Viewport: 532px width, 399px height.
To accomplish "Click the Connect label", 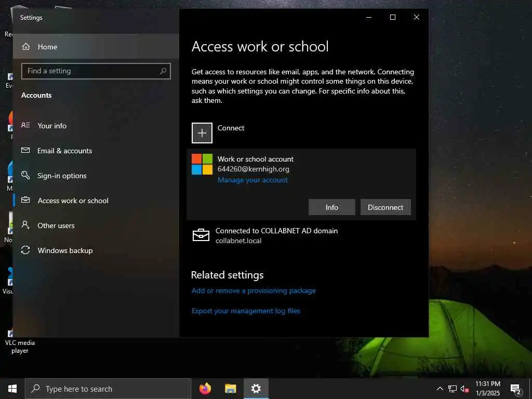I will point(231,128).
